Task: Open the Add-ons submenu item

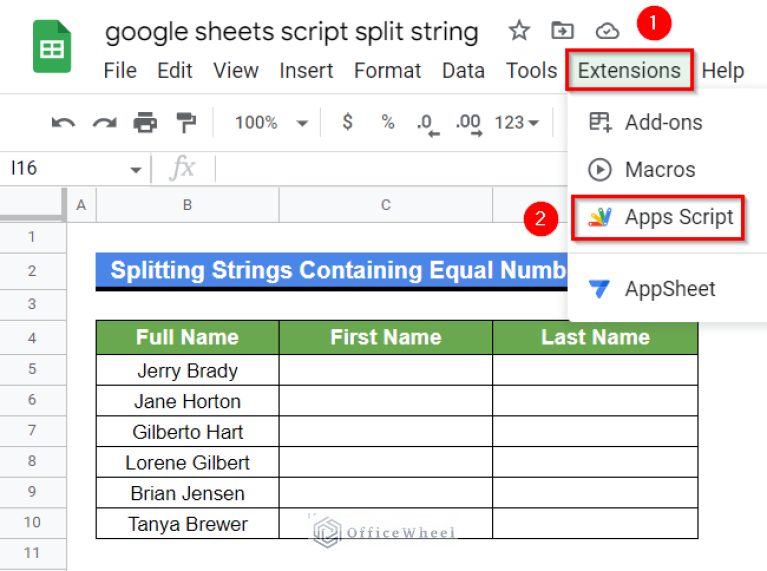Action: (x=663, y=123)
